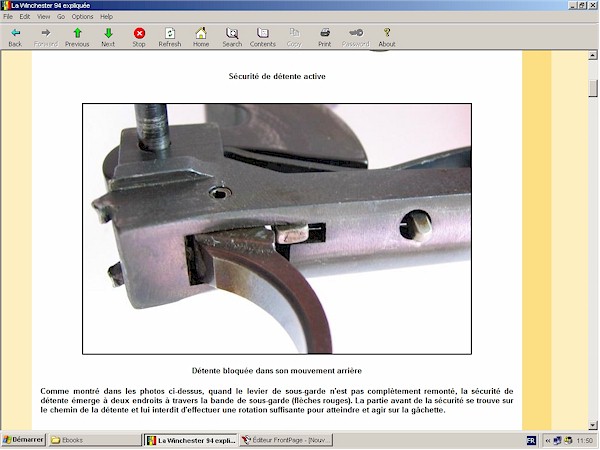Open the Help menu
This screenshot has width=600, height=450.
107,17
